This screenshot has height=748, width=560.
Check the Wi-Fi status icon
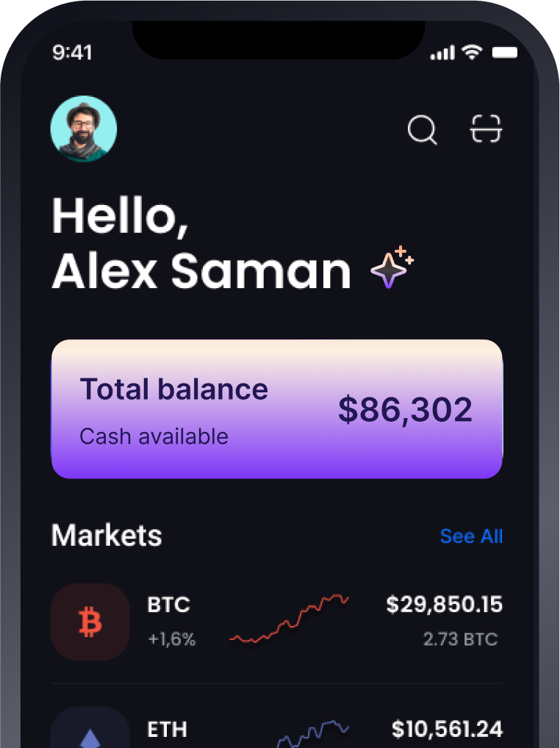(x=471, y=53)
